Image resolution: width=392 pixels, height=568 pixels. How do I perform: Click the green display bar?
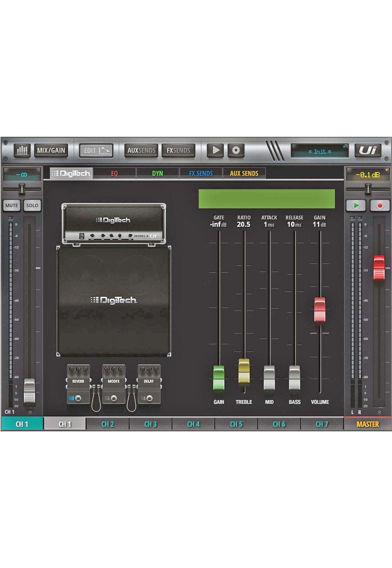point(267,198)
